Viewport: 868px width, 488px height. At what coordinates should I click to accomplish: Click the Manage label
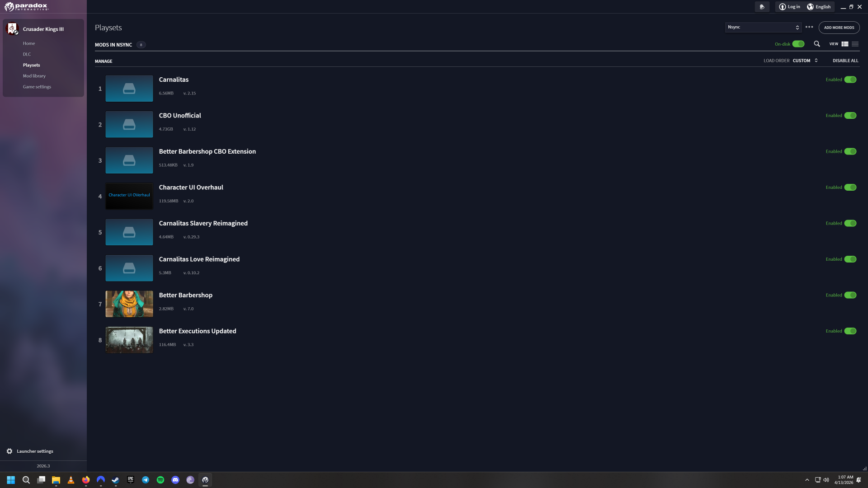[104, 61]
